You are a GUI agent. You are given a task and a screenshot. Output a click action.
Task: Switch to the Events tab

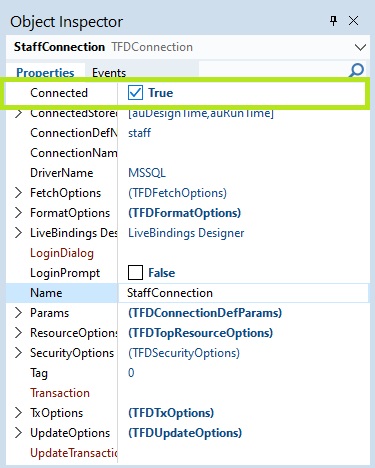(109, 72)
